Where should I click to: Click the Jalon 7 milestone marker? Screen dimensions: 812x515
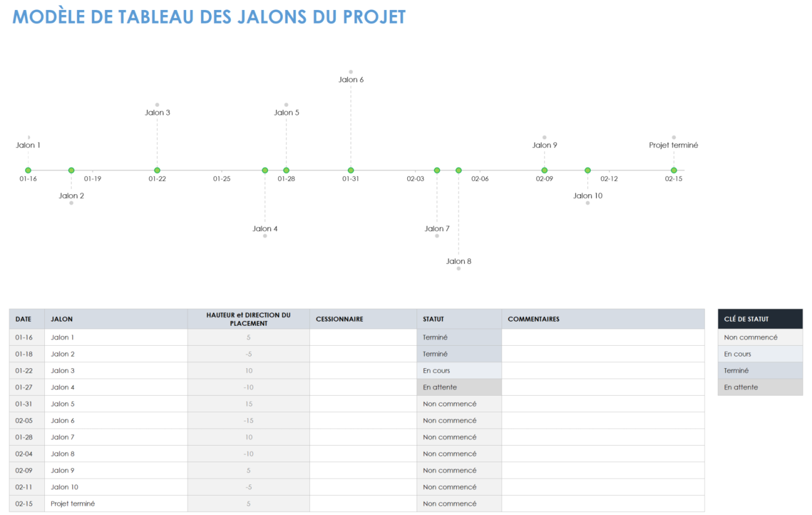coord(437,170)
